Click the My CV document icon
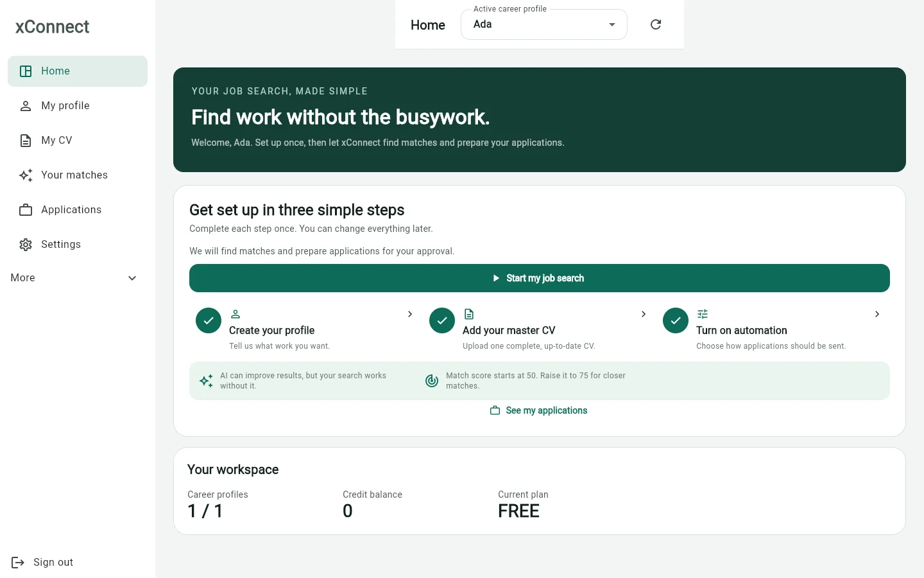 tap(26, 141)
